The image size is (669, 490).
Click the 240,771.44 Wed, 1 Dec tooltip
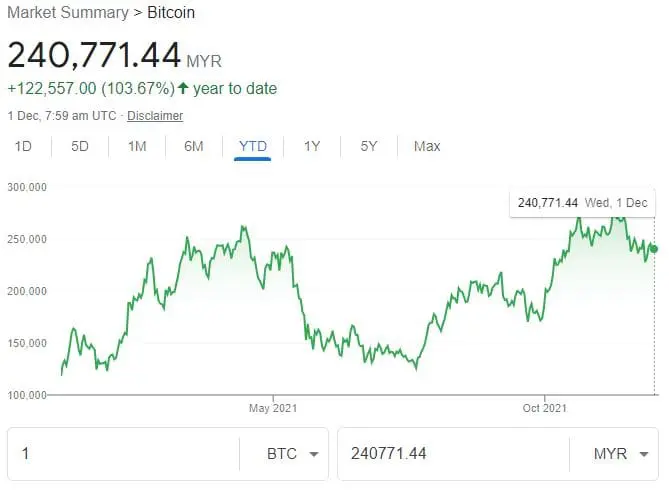point(582,203)
